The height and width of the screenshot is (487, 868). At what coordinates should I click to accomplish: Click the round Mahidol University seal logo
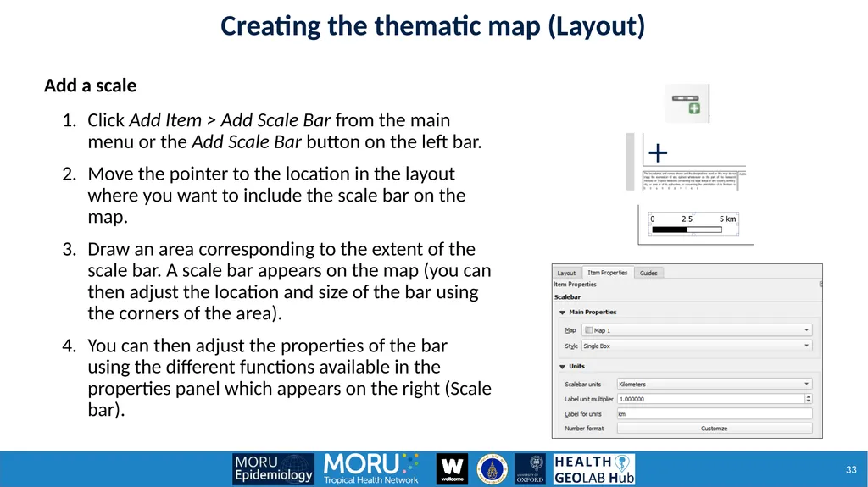click(492, 469)
